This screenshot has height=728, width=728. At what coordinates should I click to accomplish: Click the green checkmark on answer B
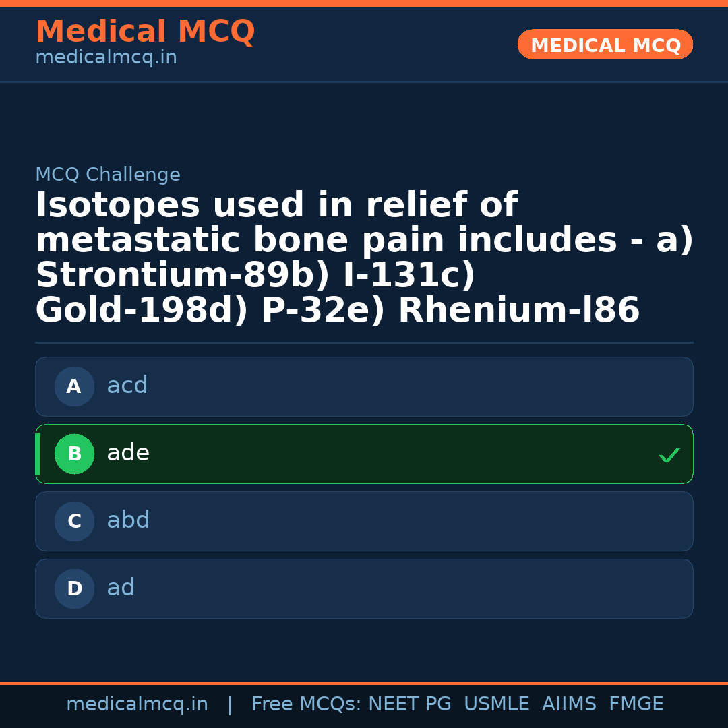[669, 456]
